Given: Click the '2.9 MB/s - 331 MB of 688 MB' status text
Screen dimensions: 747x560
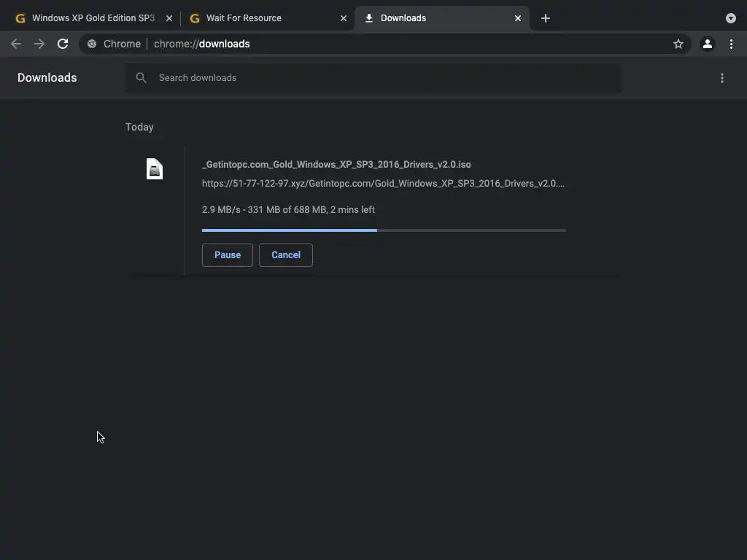Looking at the screenshot, I should pos(288,209).
